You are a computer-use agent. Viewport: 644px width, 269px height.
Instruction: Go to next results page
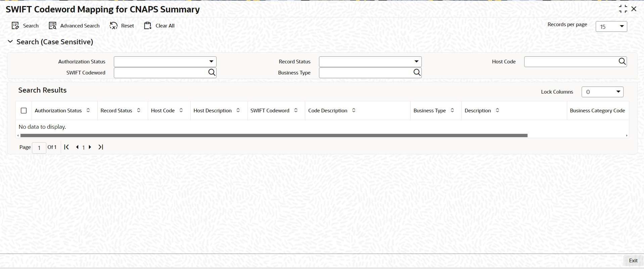pos(90,147)
